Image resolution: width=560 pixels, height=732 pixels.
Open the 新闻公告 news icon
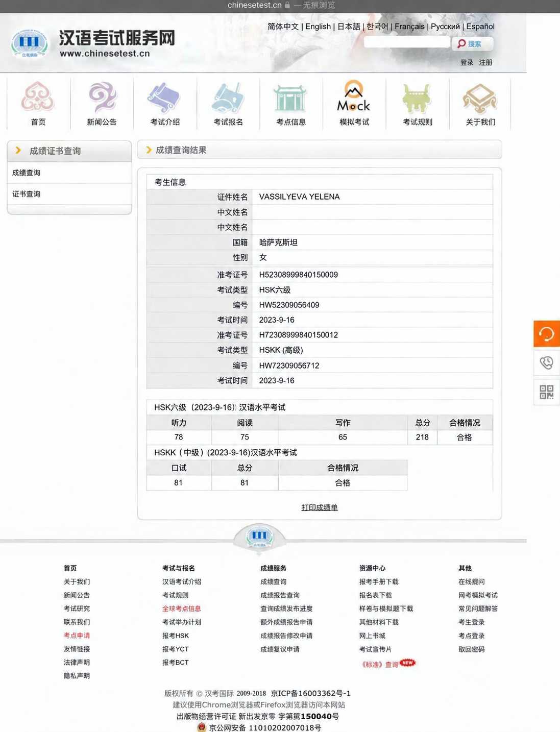point(102,104)
